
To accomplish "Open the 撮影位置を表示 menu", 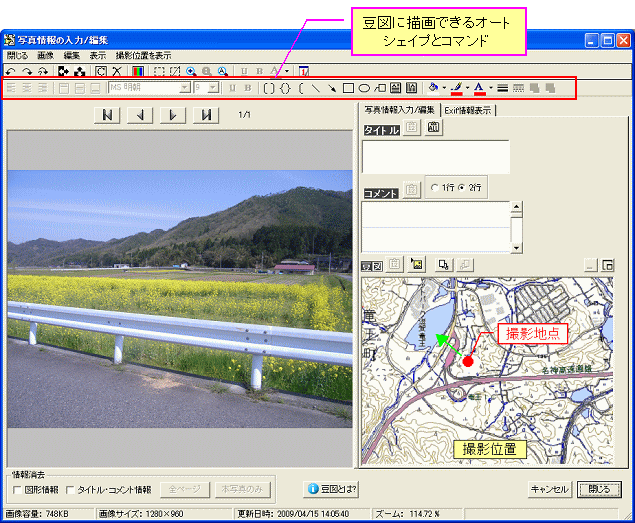I will (144, 56).
